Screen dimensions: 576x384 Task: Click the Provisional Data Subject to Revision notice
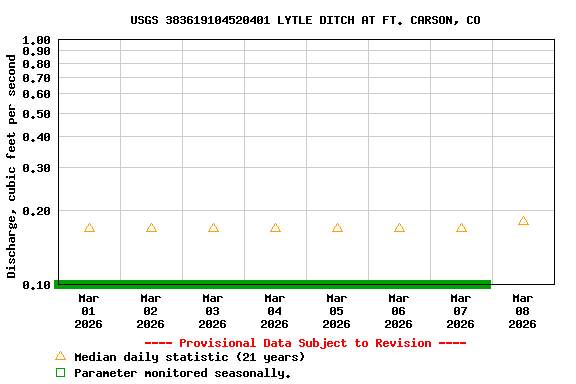[x=305, y=343]
